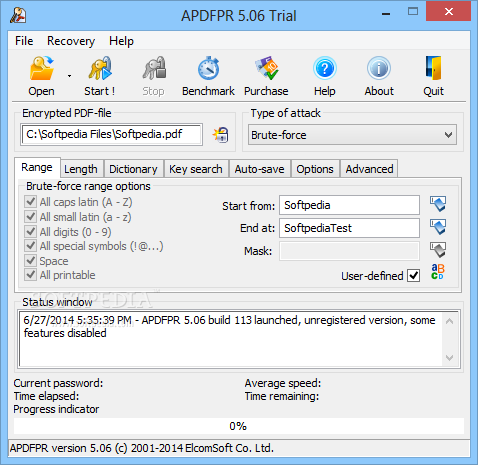Start the password recovery with Start !
Viewport: 478px width, 465px height.
(100, 68)
